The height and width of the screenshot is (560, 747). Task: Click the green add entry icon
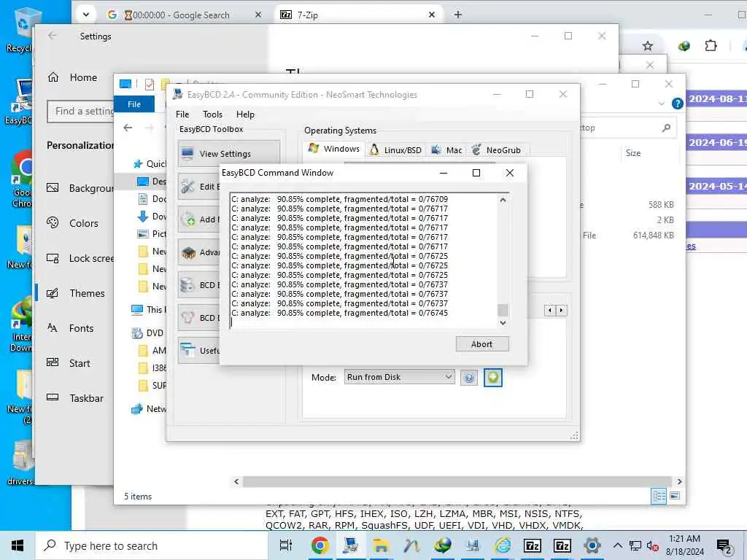point(492,378)
